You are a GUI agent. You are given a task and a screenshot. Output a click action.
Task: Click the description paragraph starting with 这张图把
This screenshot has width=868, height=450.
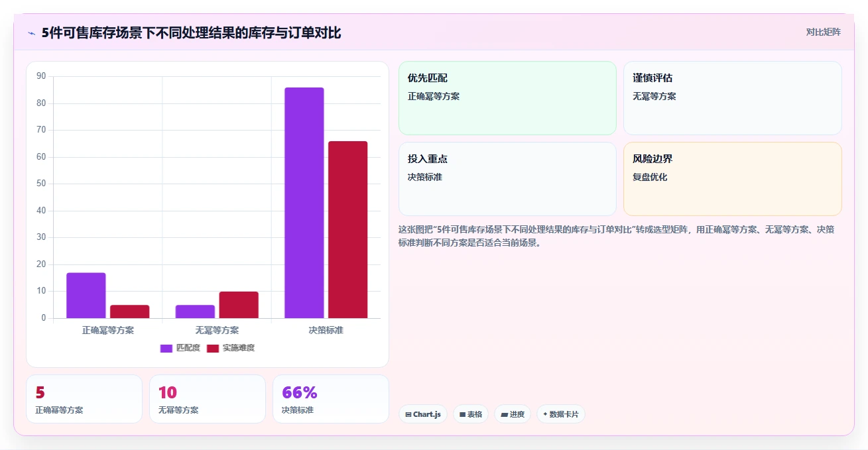point(616,236)
